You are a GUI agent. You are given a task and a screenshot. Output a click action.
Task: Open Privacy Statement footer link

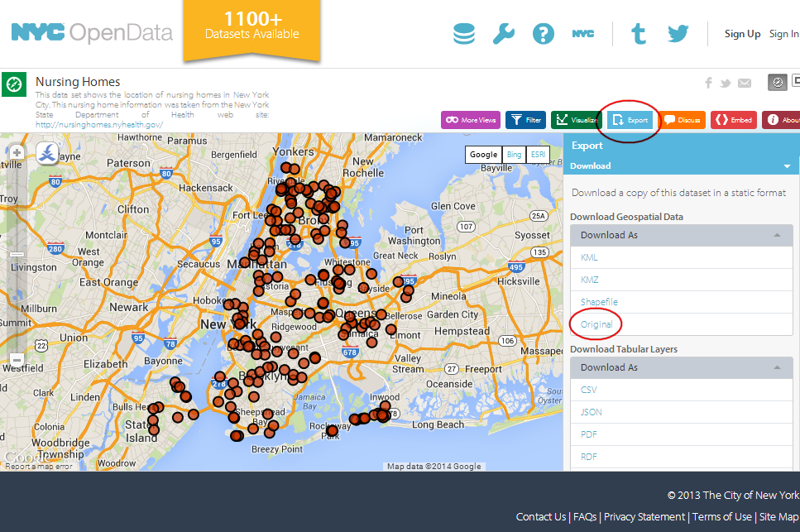[x=644, y=517]
